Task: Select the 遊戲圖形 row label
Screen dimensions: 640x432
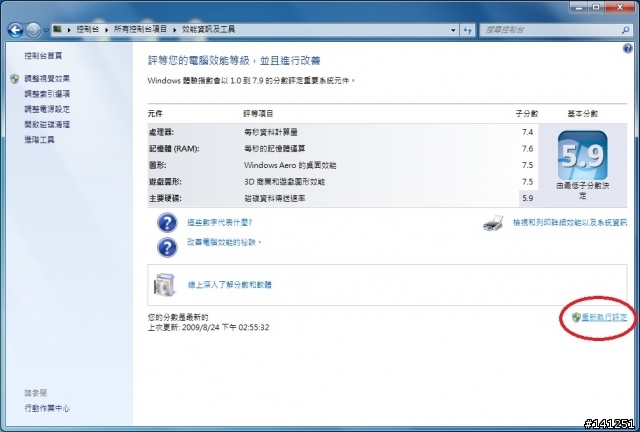Action: (x=165, y=182)
